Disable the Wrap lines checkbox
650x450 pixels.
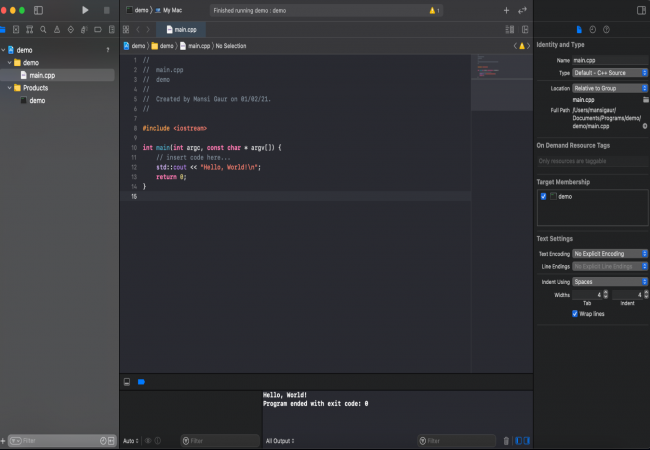click(575, 314)
